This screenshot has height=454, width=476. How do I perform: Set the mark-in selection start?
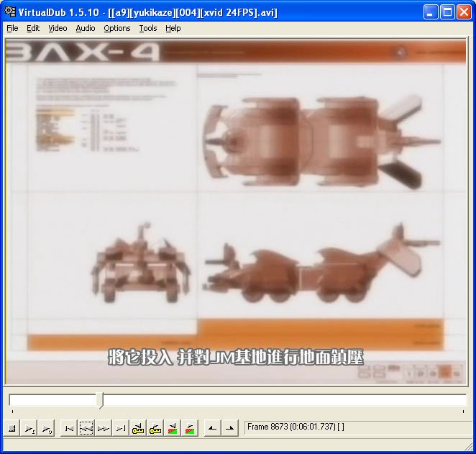pos(213,428)
